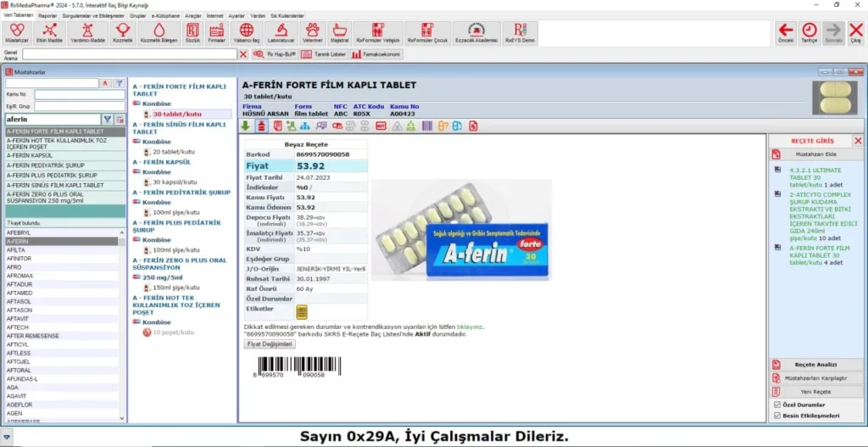Open the Araçlar tab
Image resolution: width=868 pixels, height=447 pixels.
[193, 16]
